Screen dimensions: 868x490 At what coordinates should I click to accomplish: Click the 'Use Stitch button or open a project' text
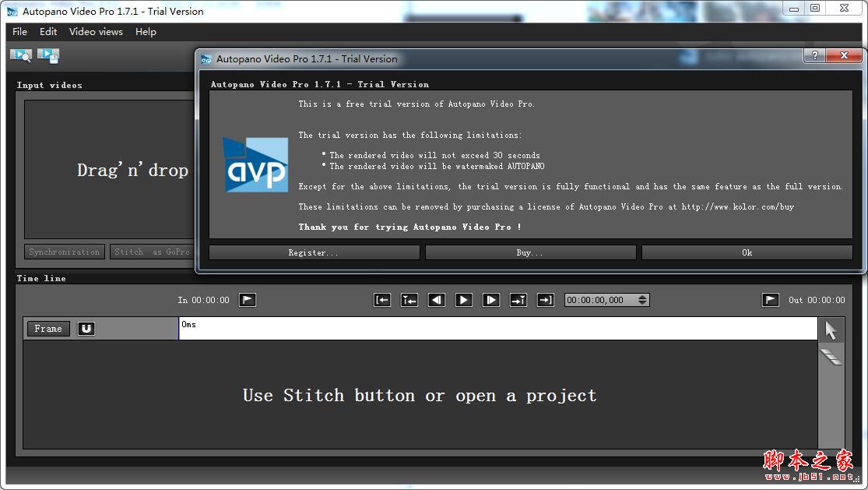420,395
